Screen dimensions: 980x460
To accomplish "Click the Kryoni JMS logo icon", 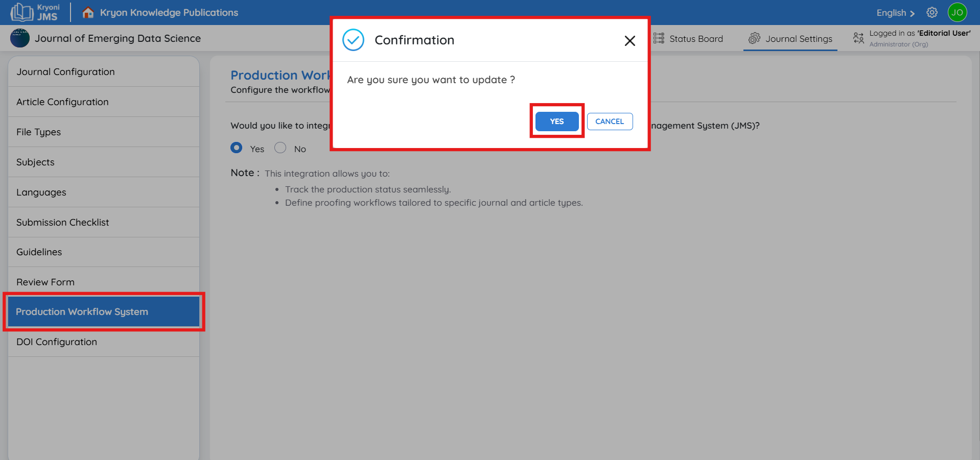I will click(x=22, y=12).
